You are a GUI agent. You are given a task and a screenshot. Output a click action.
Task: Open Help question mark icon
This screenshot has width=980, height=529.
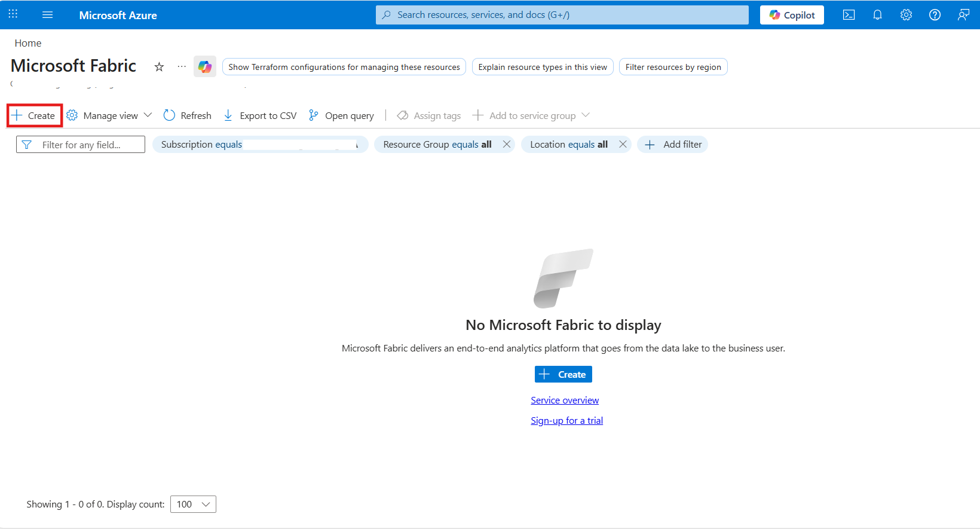click(935, 15)
